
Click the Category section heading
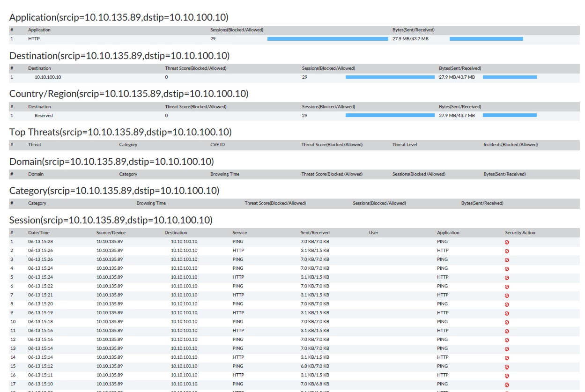coord(114,191)
